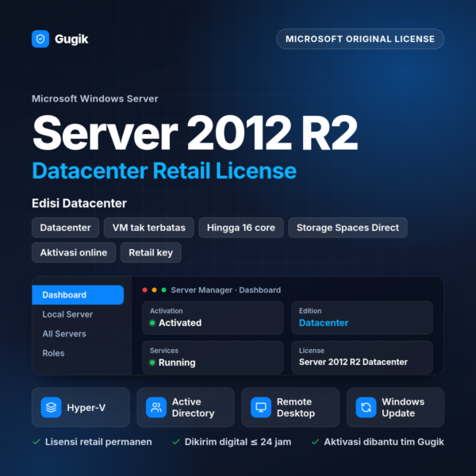Click the Gugik brand name text
This screenshot has width=476, height=476.
tap(71, 39)
